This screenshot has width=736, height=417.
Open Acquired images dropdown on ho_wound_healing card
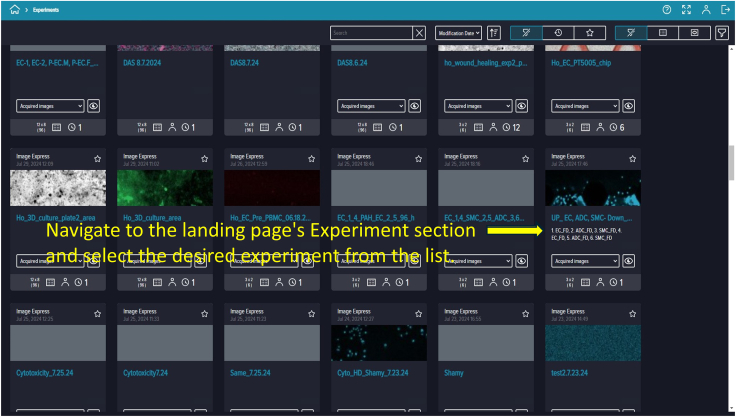[x=478, y=106]
